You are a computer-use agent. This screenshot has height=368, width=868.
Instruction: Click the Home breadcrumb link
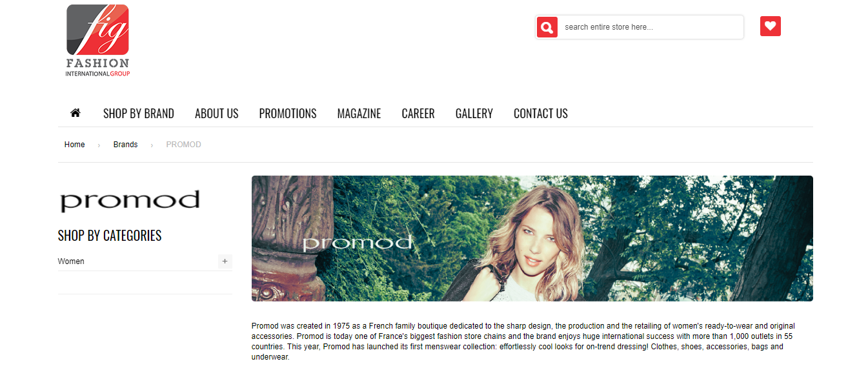pos(75,145)
